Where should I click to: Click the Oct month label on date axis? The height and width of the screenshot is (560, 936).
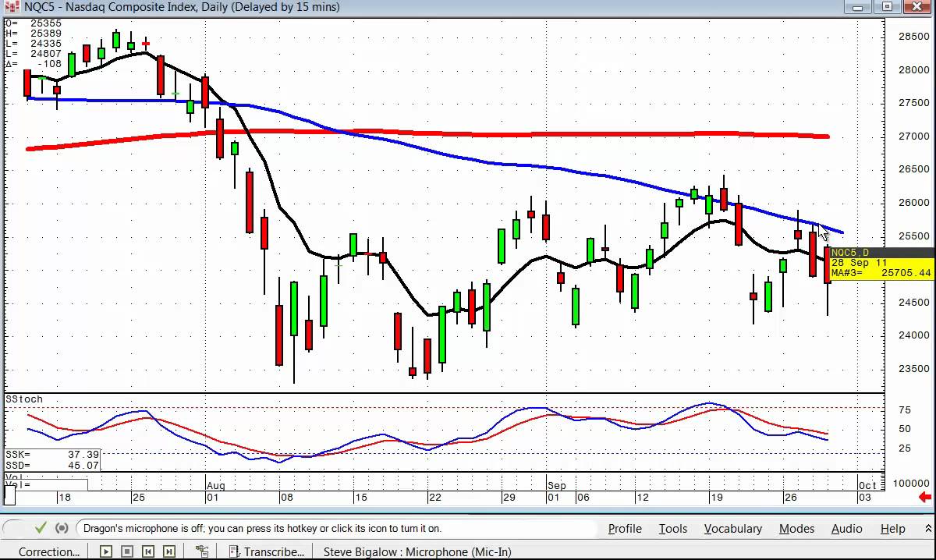tap(867, 485)
